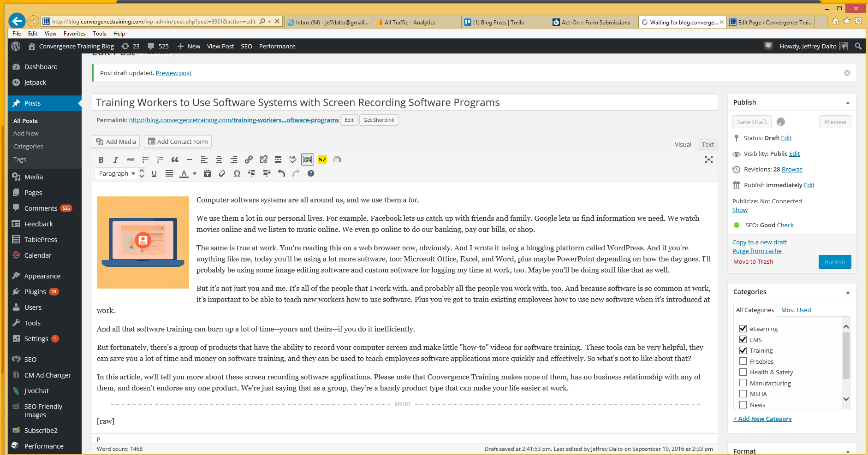Underline the selected text
The image size is (868, 455).
tap(155, 173)
